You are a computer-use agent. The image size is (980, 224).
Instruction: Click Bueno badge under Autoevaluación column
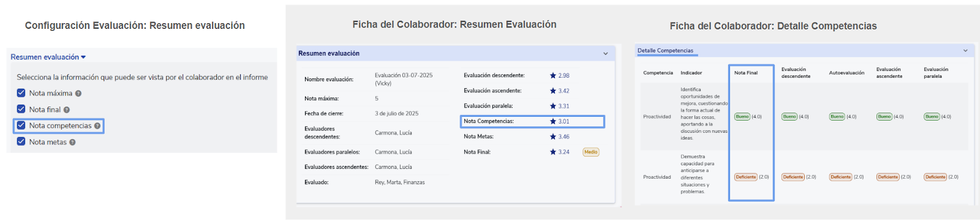click(837, 116)
